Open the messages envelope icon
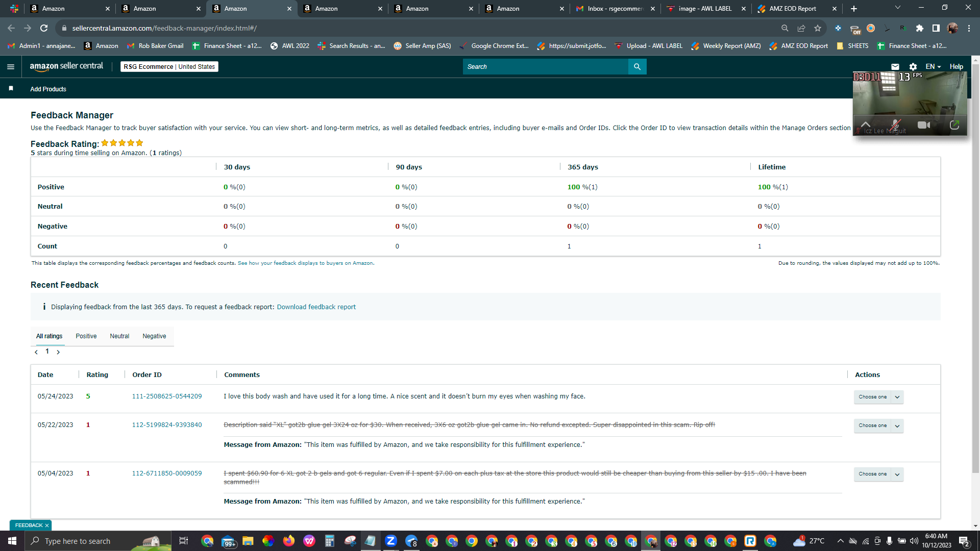The height and width of the screenshot is (551, 980). [x=895, y=67]
